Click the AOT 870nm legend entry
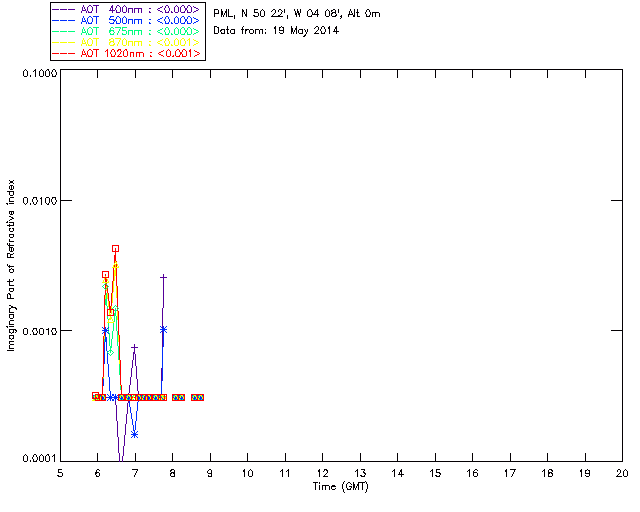 127,42
